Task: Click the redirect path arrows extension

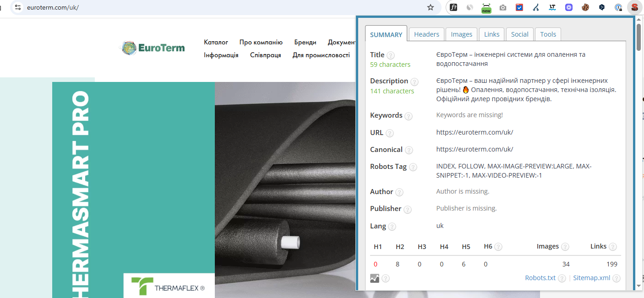Action: click(x=536, y=7)
